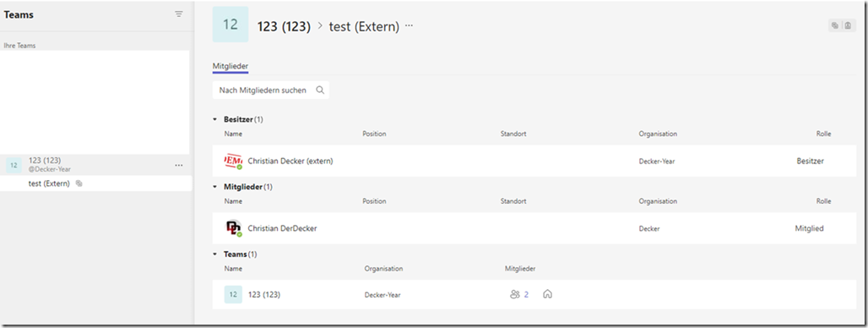Click the home icon in the 123 (123) team row
Screen dimensions: 868x328
click(x=547, y=294)
